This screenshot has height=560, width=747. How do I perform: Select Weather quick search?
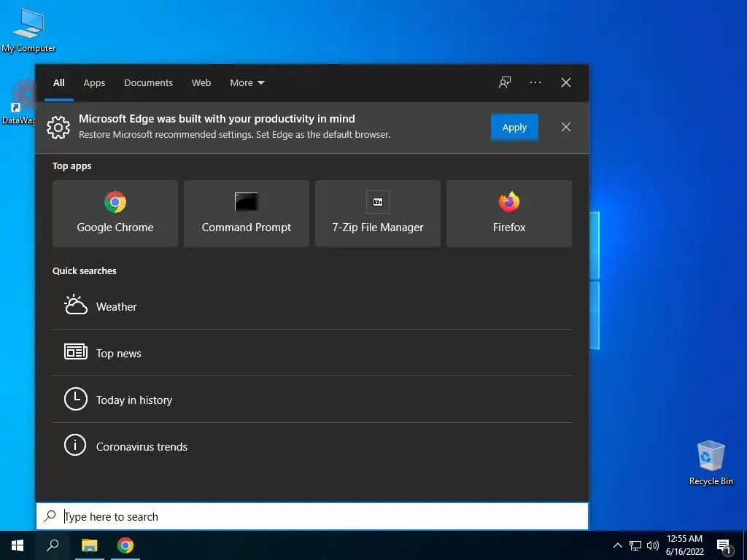click(312, 306)
